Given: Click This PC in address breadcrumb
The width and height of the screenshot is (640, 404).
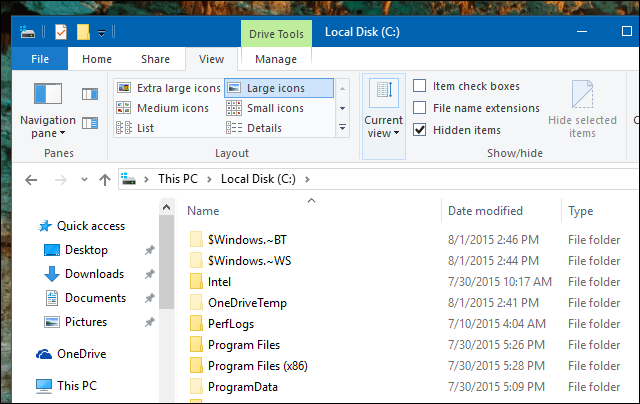Looking at the screenshot, I should (178, 179).
